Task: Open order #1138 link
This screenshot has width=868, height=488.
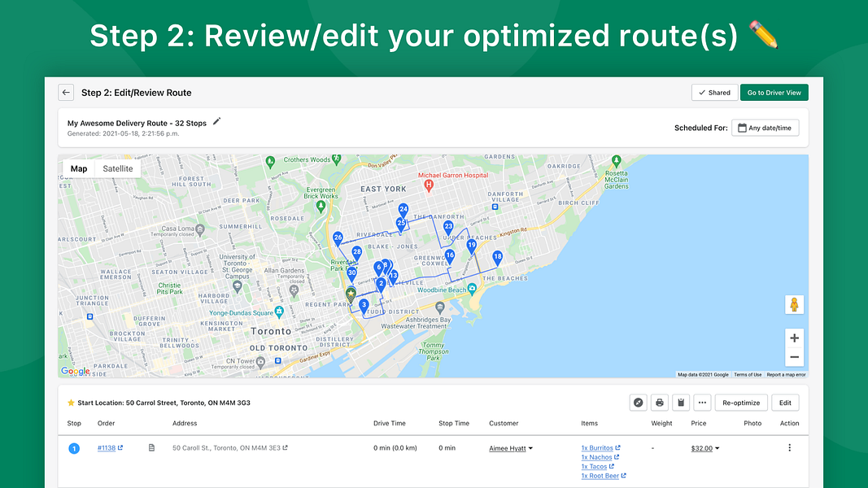Action: point(107,448)
